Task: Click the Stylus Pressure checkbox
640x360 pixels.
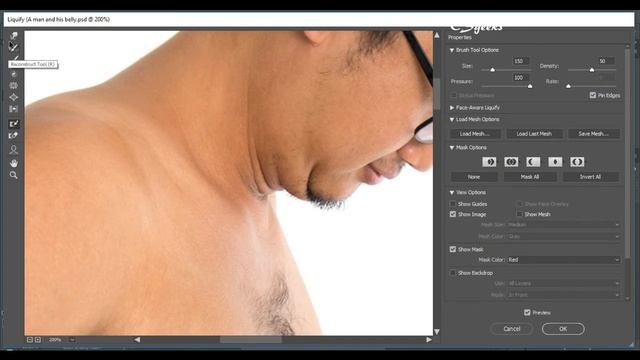Action: click(x=453, y=95)
